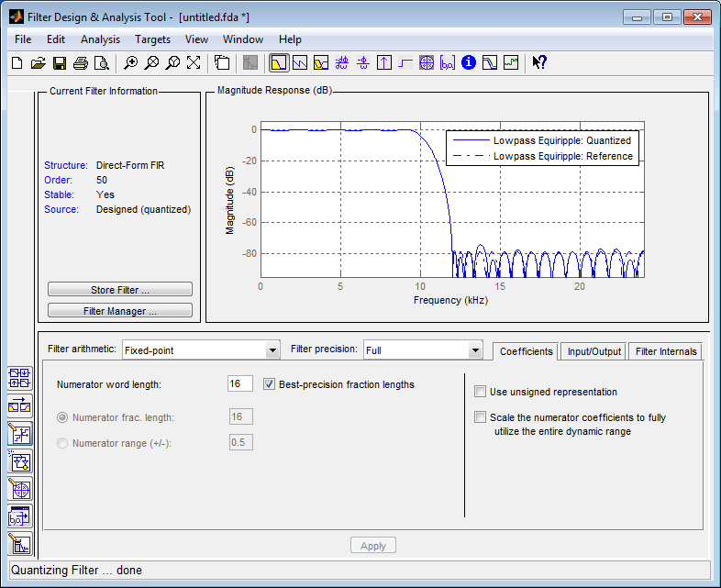This screenshot has width=721, height=588.
Task: Show Round-off Noise Power Spectrum
Action: (511, 63)
